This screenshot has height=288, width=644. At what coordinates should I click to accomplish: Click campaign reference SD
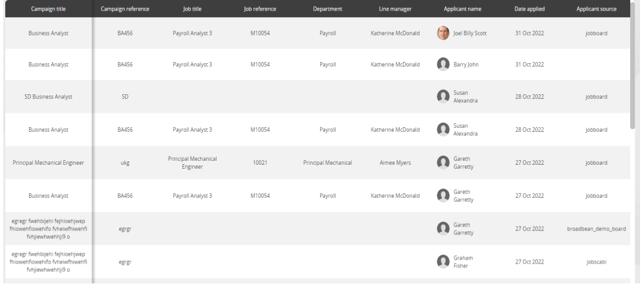(x=125, y=96)
